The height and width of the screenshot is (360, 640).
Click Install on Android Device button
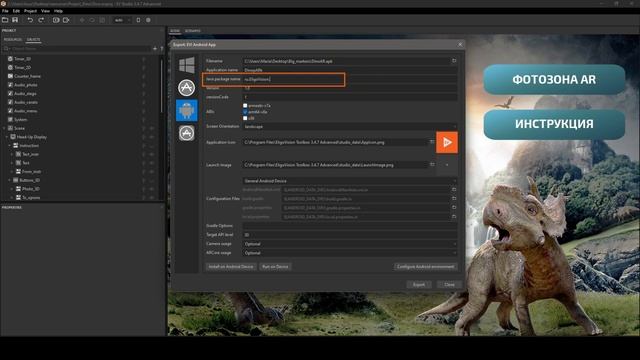231,267
